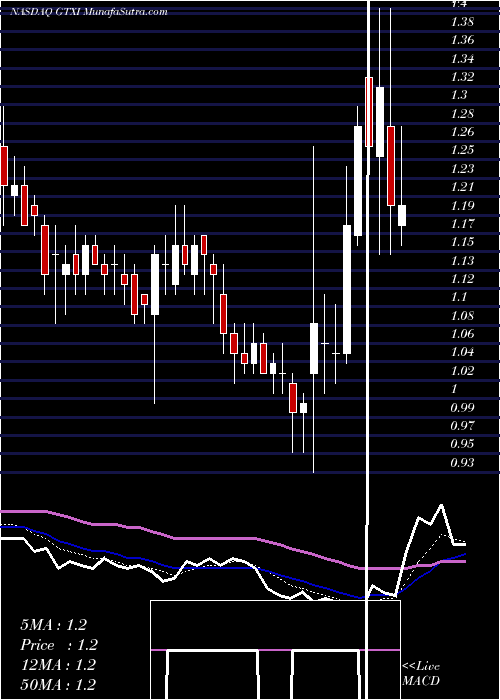Click the 1.25 price axis label

(x=462, y=150)
